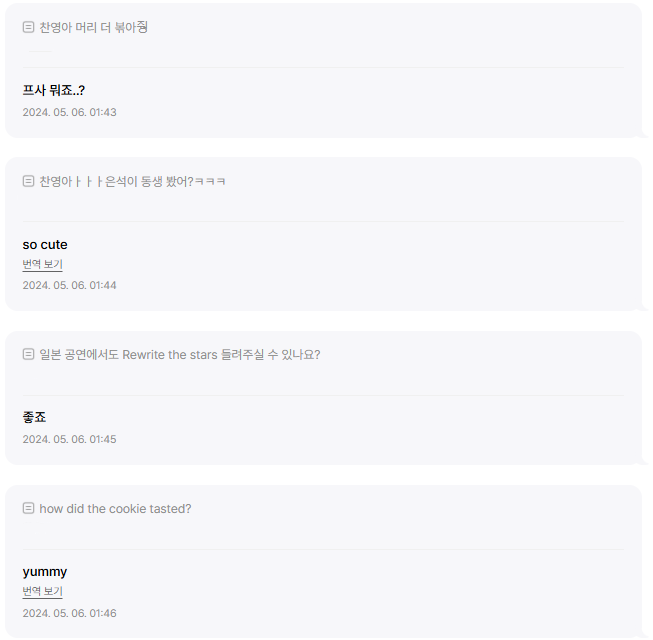
Task: Open translation under 'so cute' reply
Action: click(x=42, y=265)
